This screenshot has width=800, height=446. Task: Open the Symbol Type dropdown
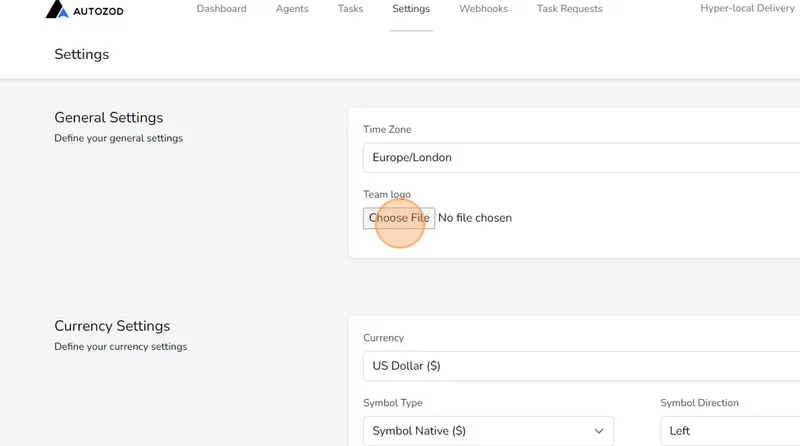point(487,431)
